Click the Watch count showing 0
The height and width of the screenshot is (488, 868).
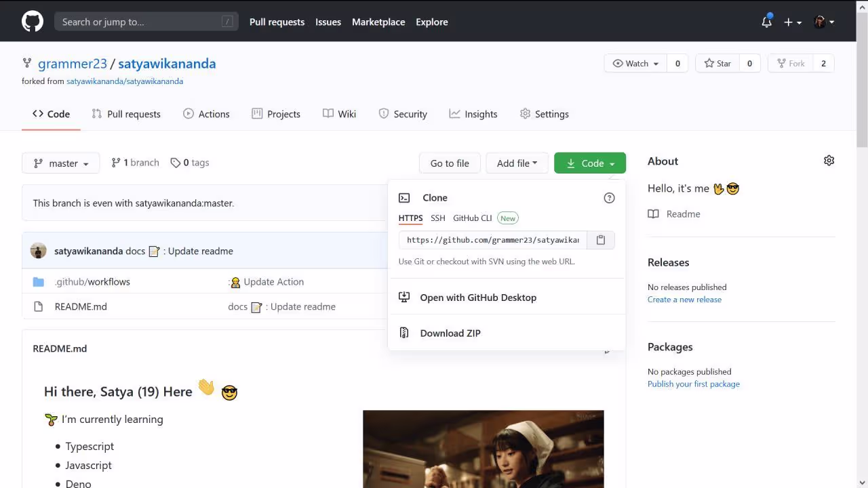pyautogui.click(x=677, y=64)
